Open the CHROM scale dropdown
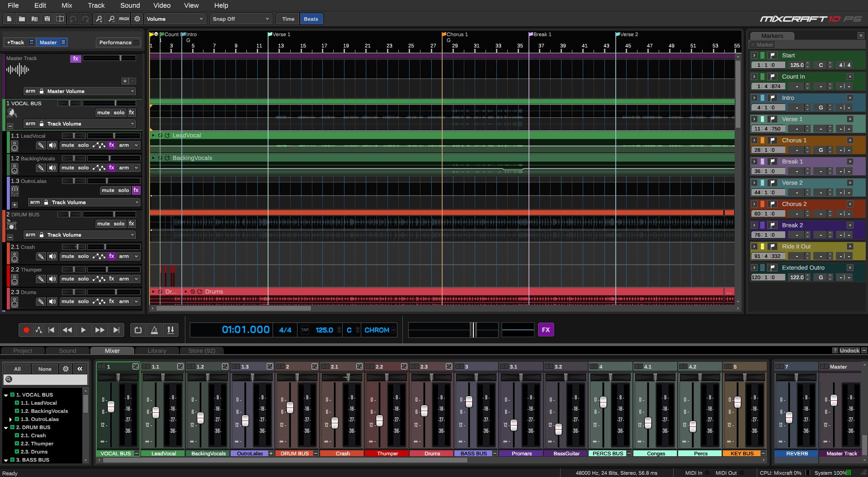 pos(379,330)
